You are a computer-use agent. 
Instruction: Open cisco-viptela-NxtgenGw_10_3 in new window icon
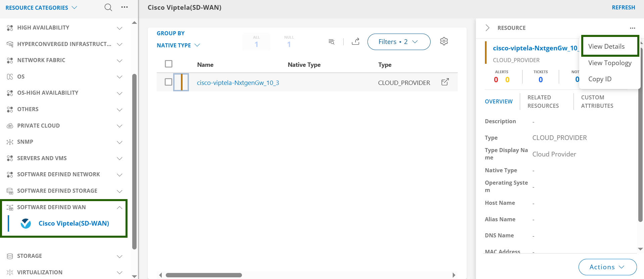point(445,82)
